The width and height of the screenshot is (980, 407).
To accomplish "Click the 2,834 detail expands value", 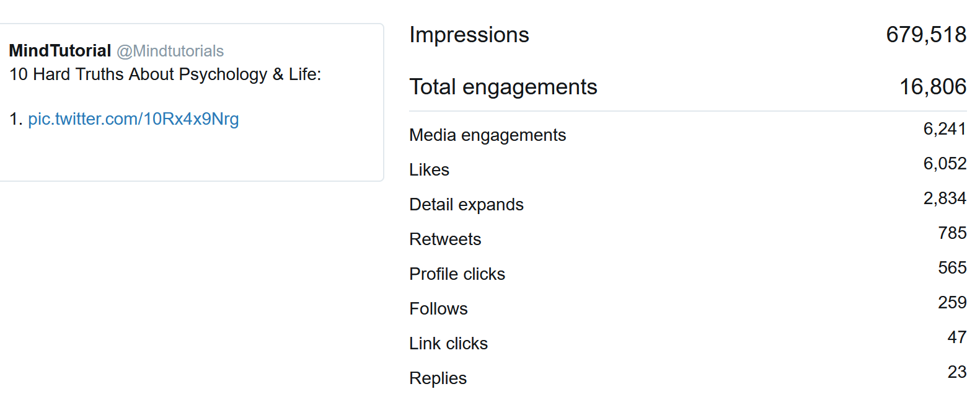I will coord(945,199).
